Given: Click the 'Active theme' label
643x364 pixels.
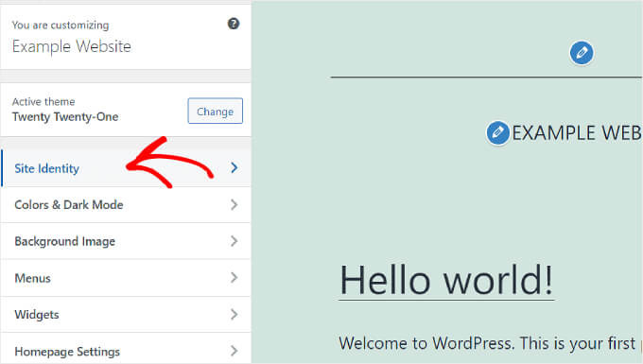Looking at the screenshot, I should coord(43,101).
